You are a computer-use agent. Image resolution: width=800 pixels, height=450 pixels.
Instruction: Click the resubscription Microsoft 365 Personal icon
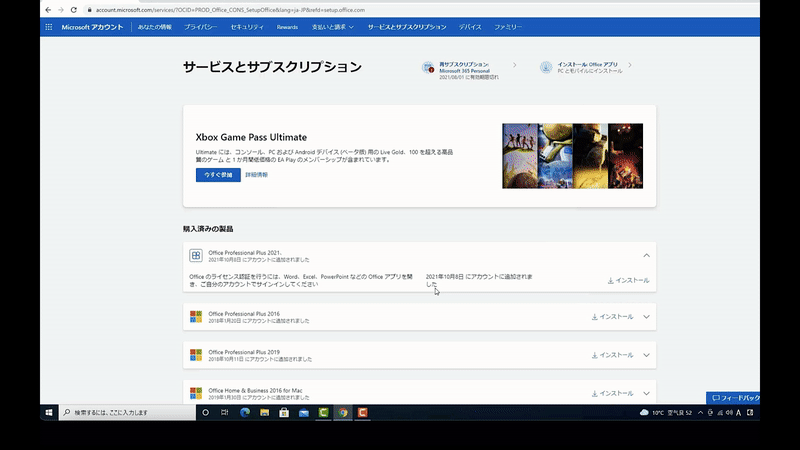(x=428, y=67)
